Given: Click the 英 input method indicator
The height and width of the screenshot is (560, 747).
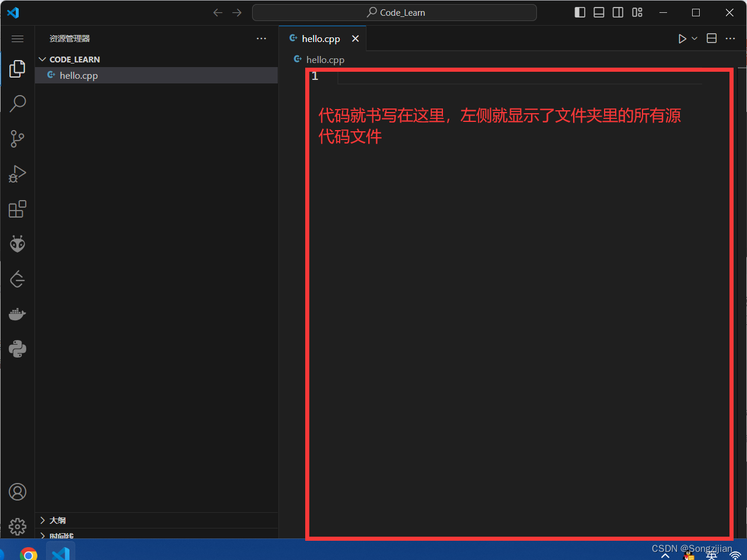Looking at the screenshot, I should pyautogui.click(x=711, y=556).
